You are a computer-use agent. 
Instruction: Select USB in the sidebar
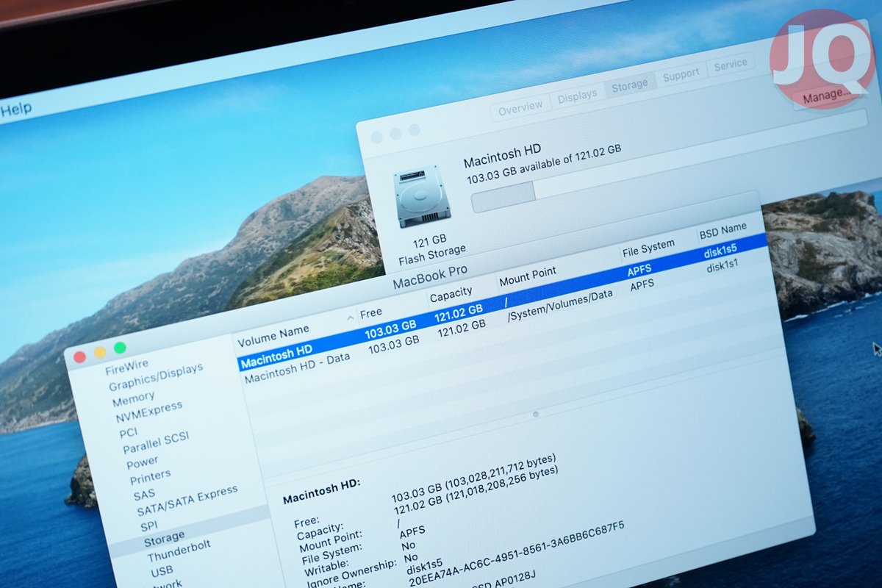click(162, 571)
